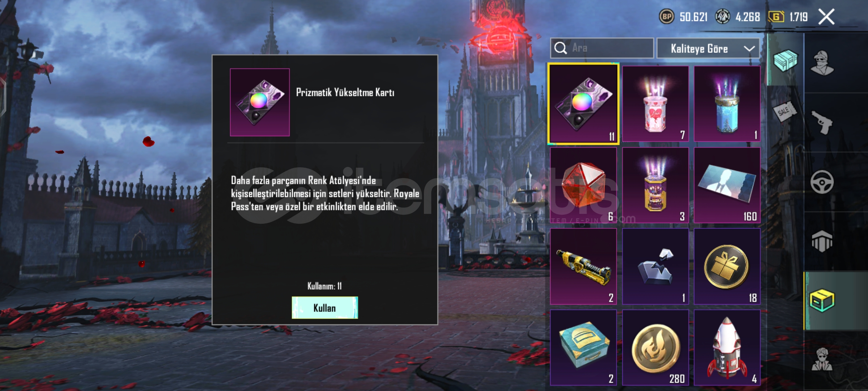Viewport: 868px width, 391px height.
Task: Close the inventory with the X button
Action: coord(826,17)
